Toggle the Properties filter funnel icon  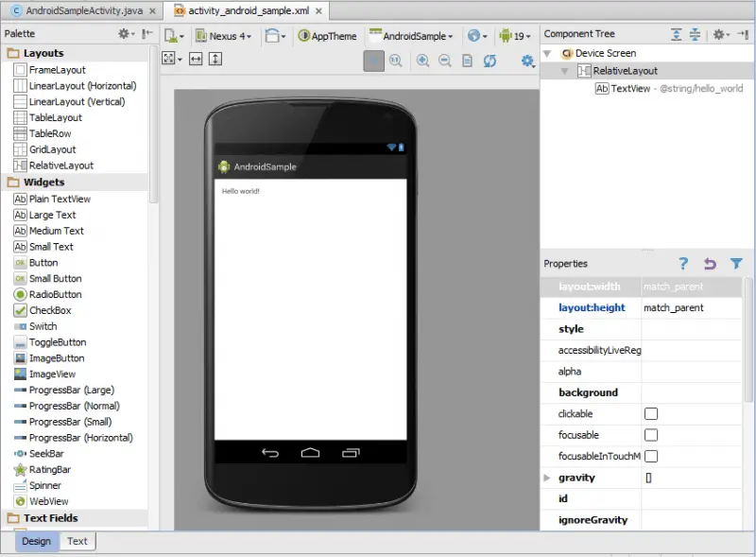(736, 264)
